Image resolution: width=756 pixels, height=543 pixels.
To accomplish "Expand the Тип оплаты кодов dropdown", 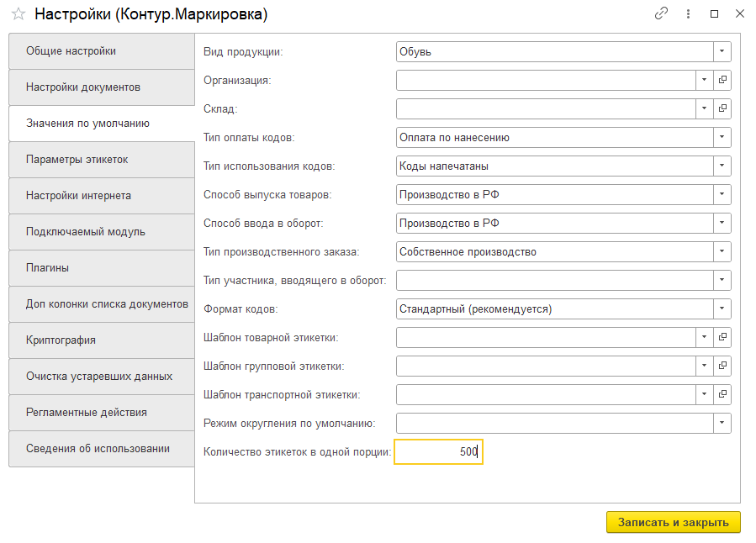I will pyautogui.click(x=722, y=137).
